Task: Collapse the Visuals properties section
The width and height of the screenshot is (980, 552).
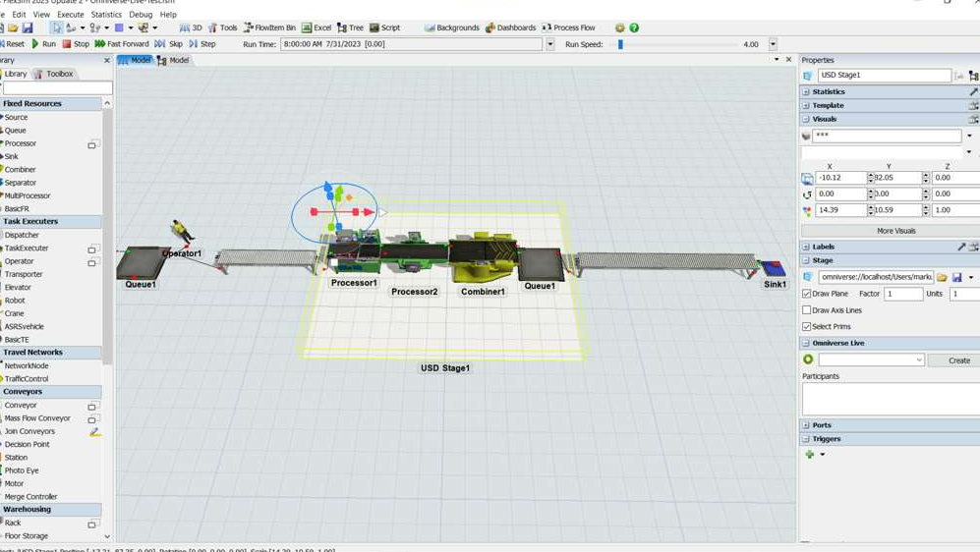Action: coord(806,119)
